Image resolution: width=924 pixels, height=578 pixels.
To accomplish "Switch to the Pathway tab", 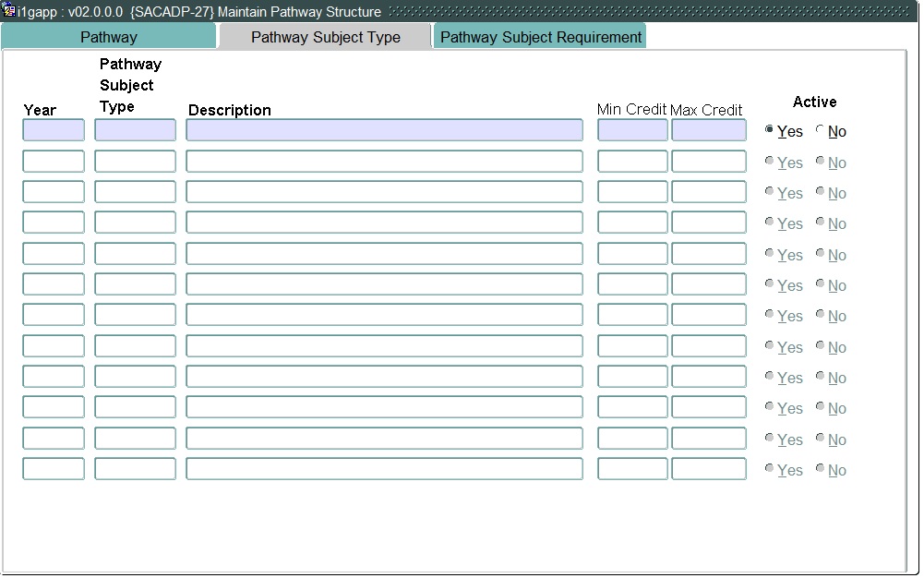I will click(x=109, y=37).
